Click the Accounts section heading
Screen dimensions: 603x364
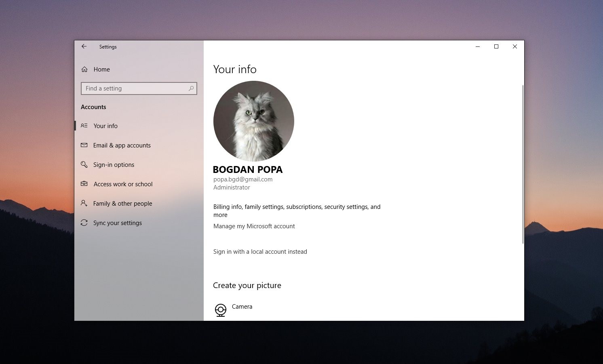[x=93, y=107]
